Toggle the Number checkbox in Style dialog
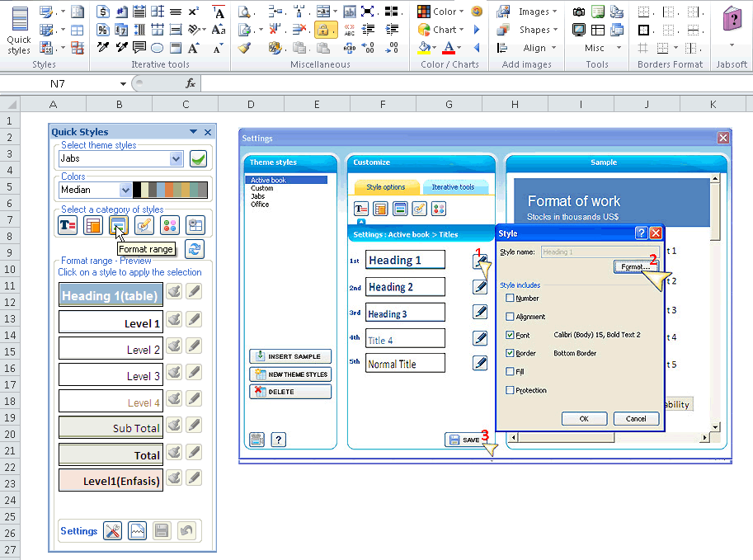This screenshot has height=560, width=753. click(510, 298)
